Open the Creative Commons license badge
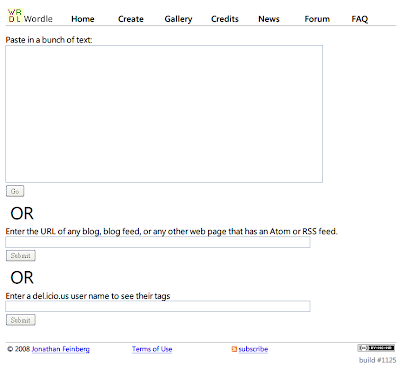This screenshot has width=400, height=370. pyautogui.click(x=376, y=348)
